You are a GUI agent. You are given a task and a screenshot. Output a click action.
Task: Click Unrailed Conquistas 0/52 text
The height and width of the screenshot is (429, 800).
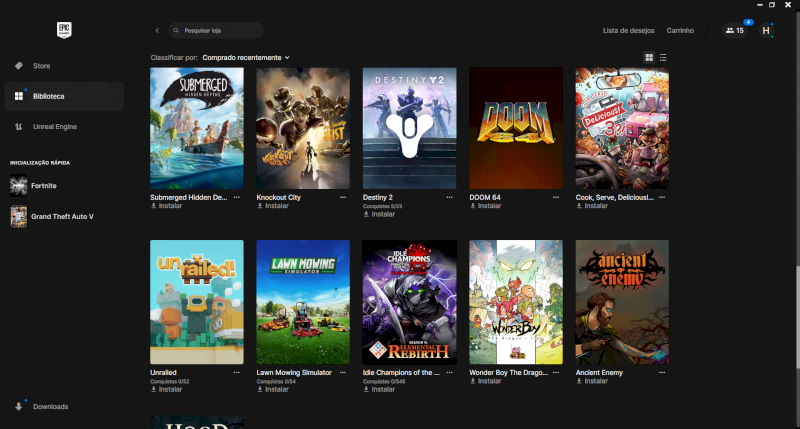coord(169,382)
